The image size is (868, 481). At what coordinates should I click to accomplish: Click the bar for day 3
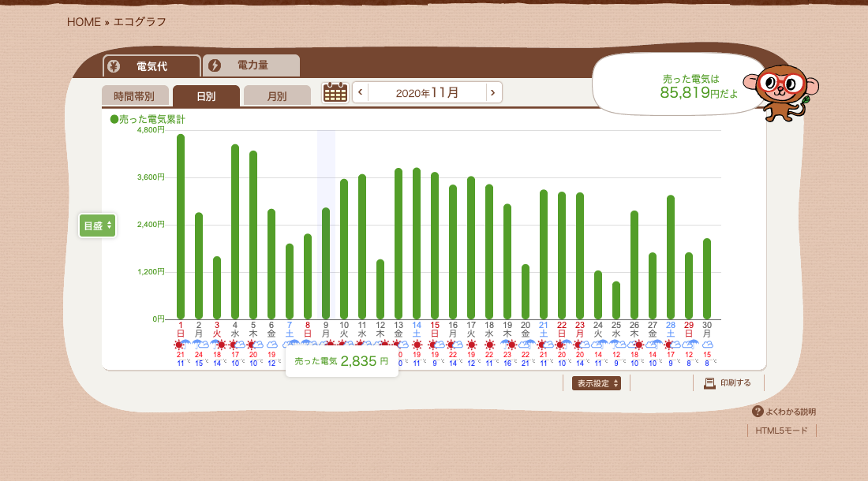tap(217, 288)
